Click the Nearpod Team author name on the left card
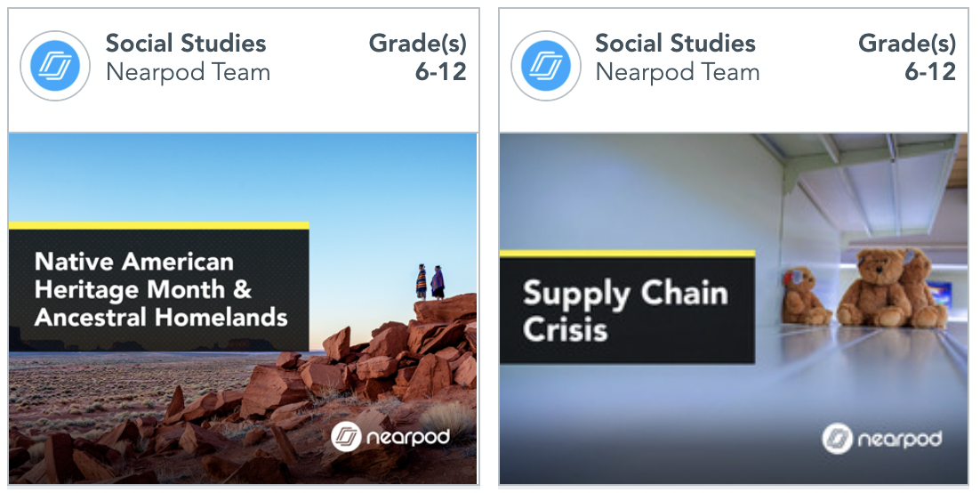 (x=188, y=72)
